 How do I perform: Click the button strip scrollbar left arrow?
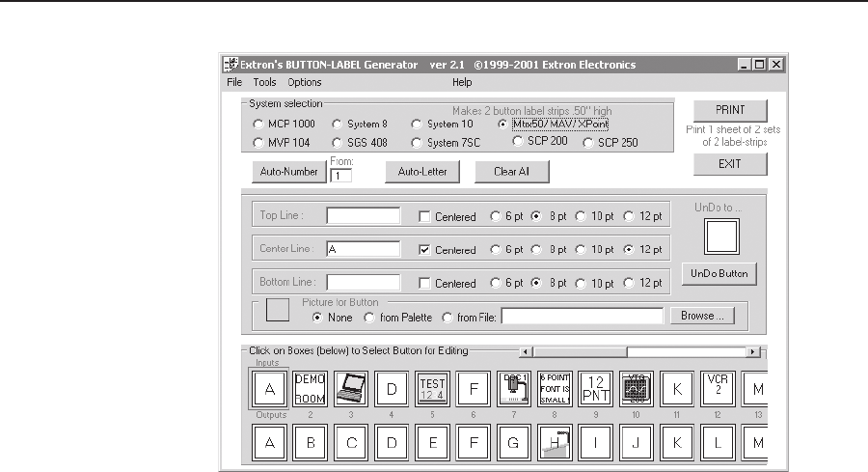(526, 351)
